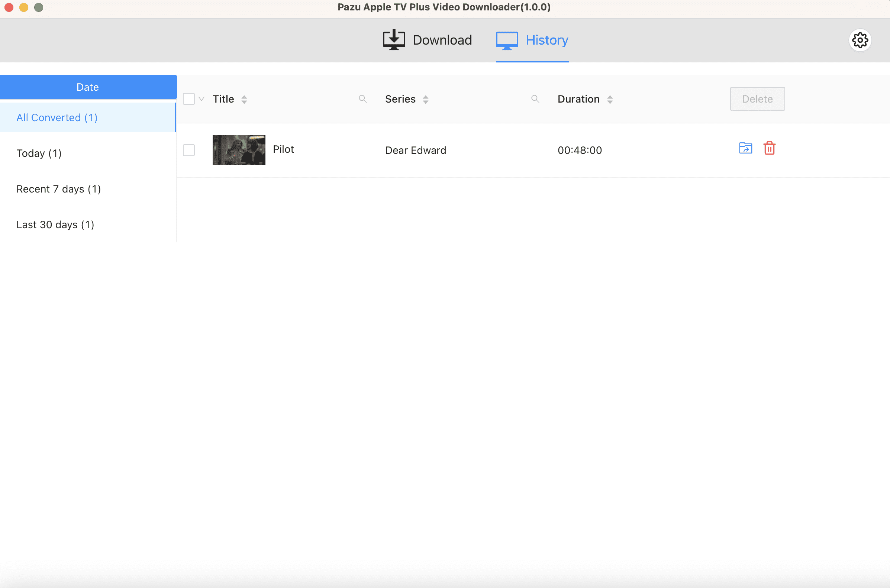
Task: Switch to the Download tab
Action: point(428,40)
